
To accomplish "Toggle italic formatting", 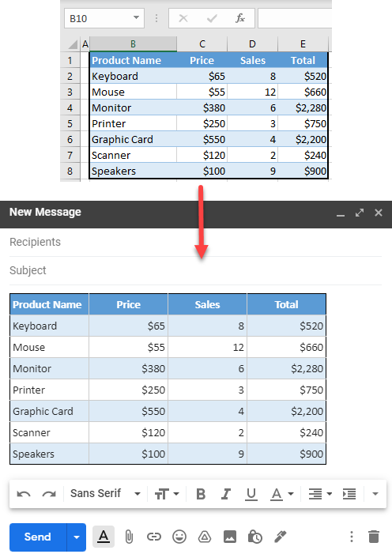I will (x=226, y=494).
